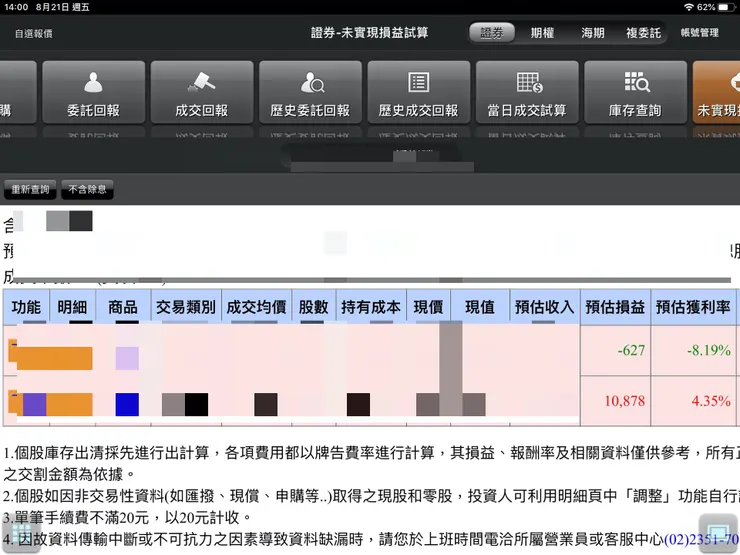Sort by 現值 column header

480,307
